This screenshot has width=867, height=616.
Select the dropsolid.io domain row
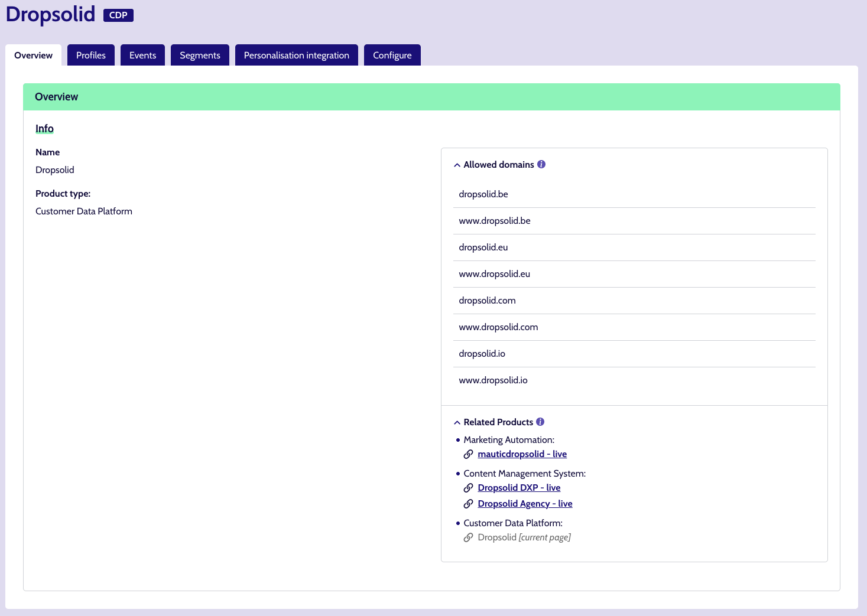pyautogui.click(x=634, y=354)
